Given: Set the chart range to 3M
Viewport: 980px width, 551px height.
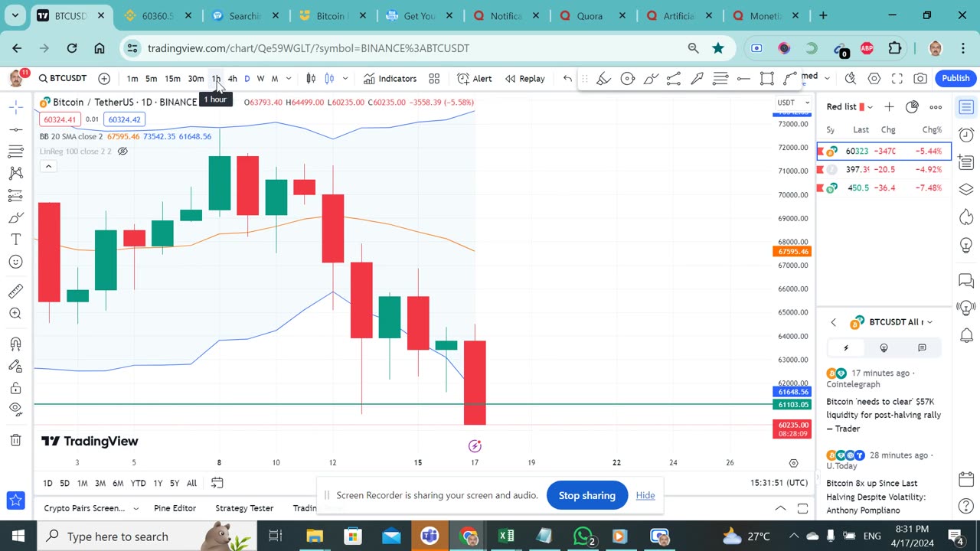Looking at the screenshot, I should click(100, 483).
